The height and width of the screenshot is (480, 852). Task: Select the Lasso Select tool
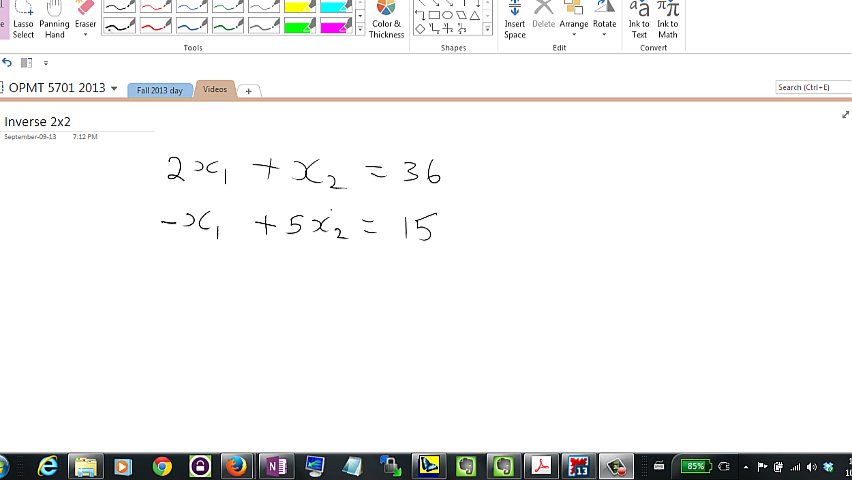[x=23, y=20]
